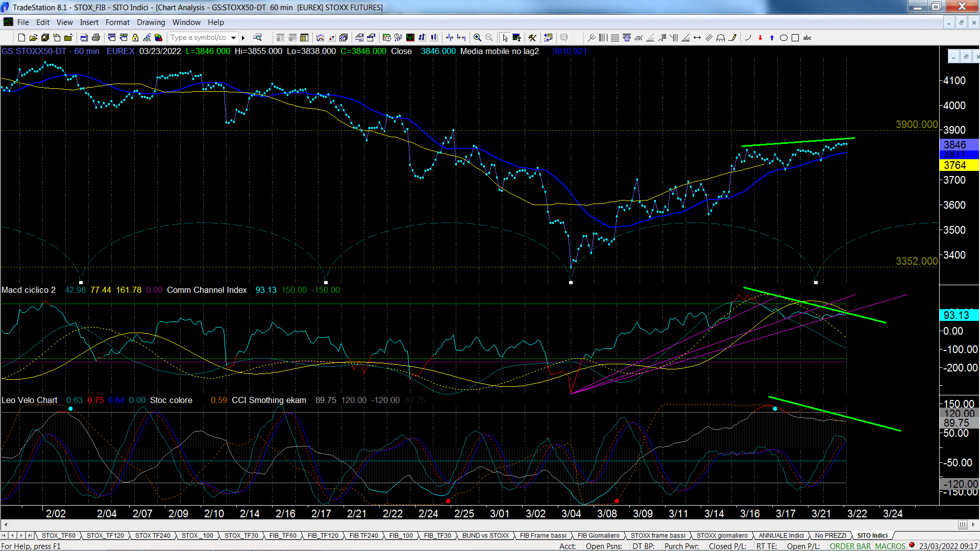The image size is (980, 551).
Task: Click the green-on-black chart window icon
Action: coord(410,38)
